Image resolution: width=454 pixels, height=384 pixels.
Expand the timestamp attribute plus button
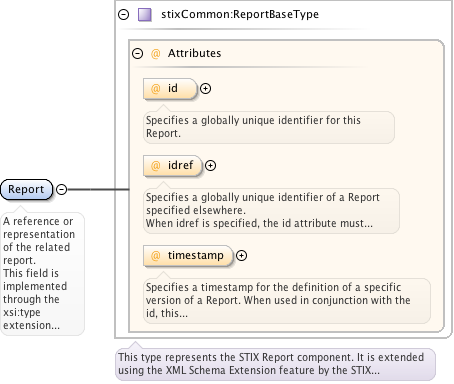(x=241, y=256)
